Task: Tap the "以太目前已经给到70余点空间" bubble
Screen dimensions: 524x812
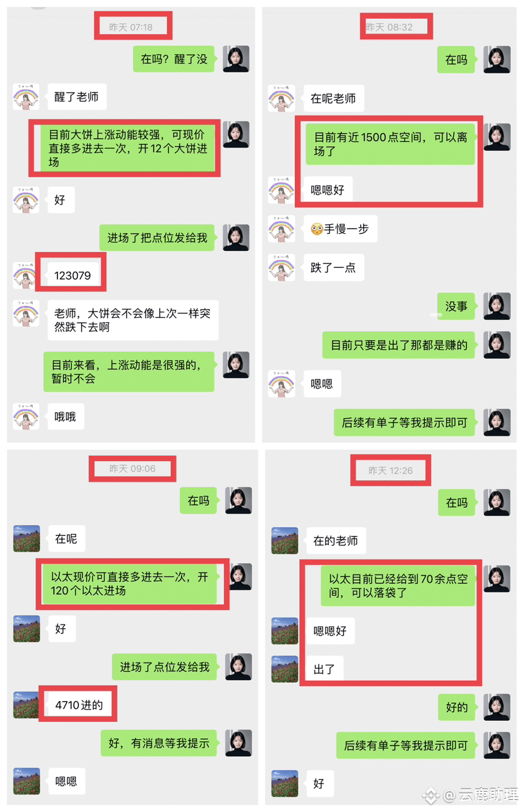Action: [x=398, y=586]
